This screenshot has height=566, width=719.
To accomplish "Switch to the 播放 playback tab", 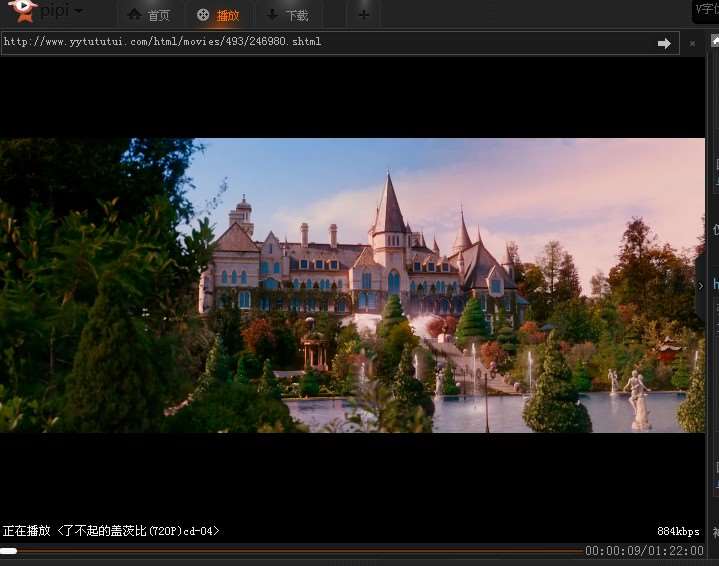I will click(x=218, y=15).
